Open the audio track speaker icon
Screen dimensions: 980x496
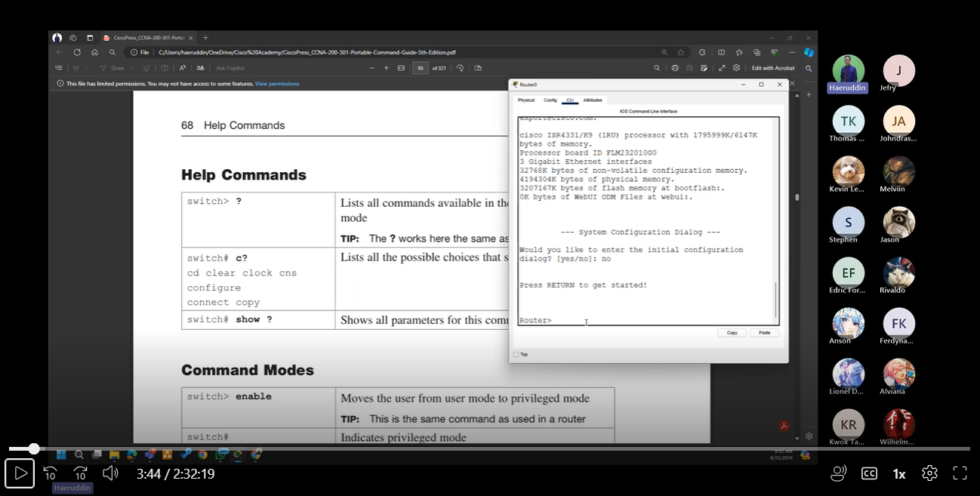[839, 473]
